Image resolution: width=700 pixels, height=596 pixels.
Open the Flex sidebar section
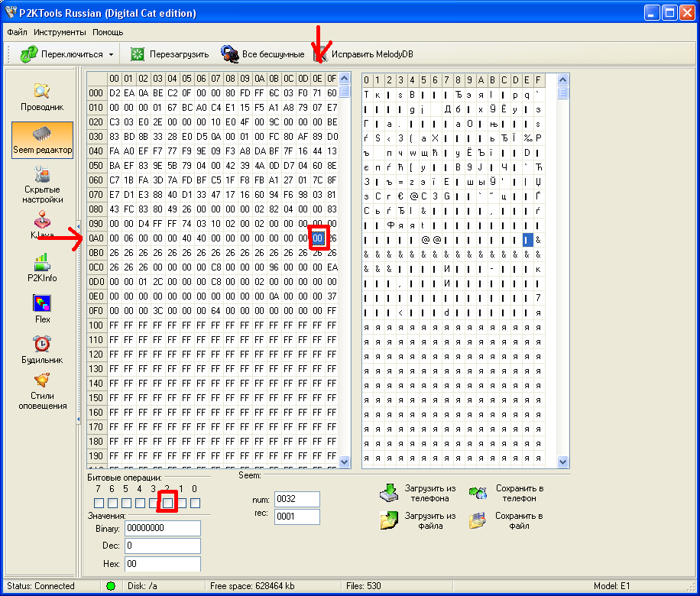pos(42,309)
